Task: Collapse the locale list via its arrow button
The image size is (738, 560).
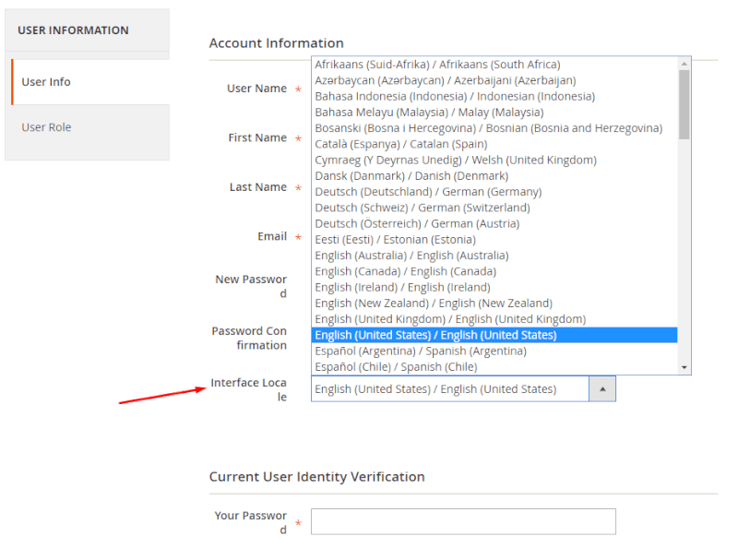Action: point(602,388)
